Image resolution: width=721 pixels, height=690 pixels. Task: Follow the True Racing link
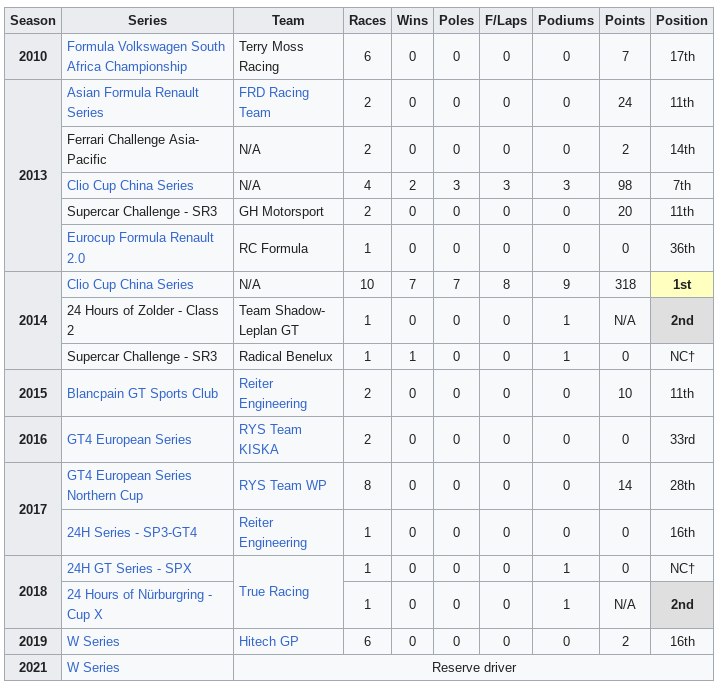274,592
